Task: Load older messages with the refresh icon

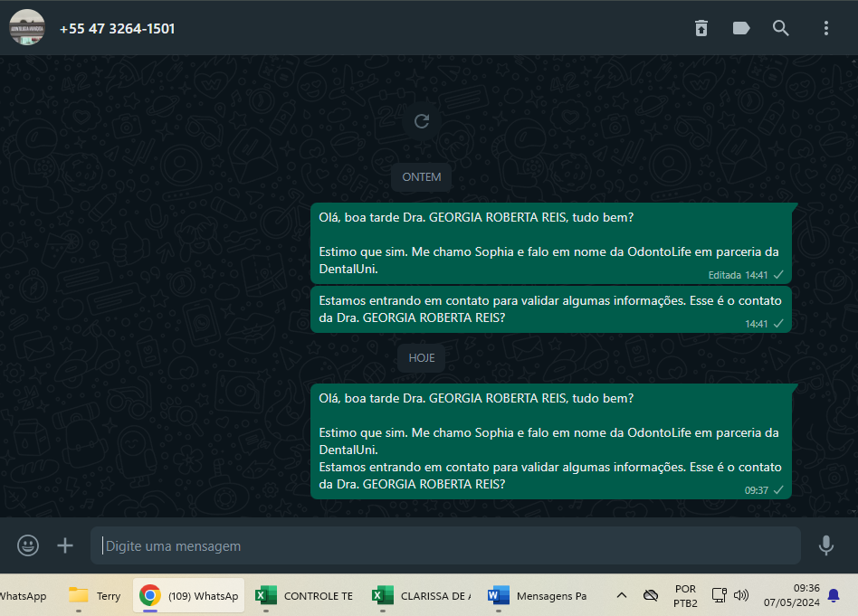Action: tap(422, 121)
